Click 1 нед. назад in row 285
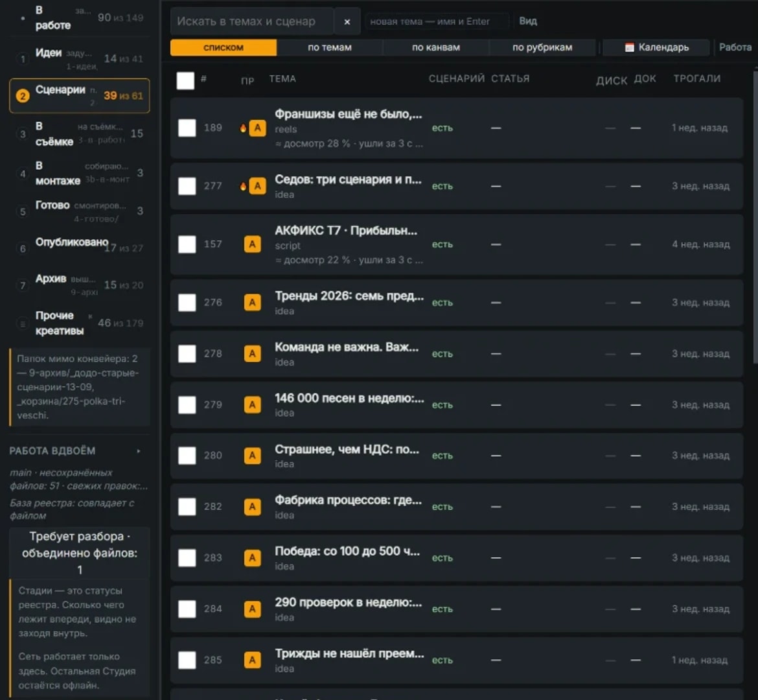The width and height of the screenshot is (758, 700). coord(700,660)
